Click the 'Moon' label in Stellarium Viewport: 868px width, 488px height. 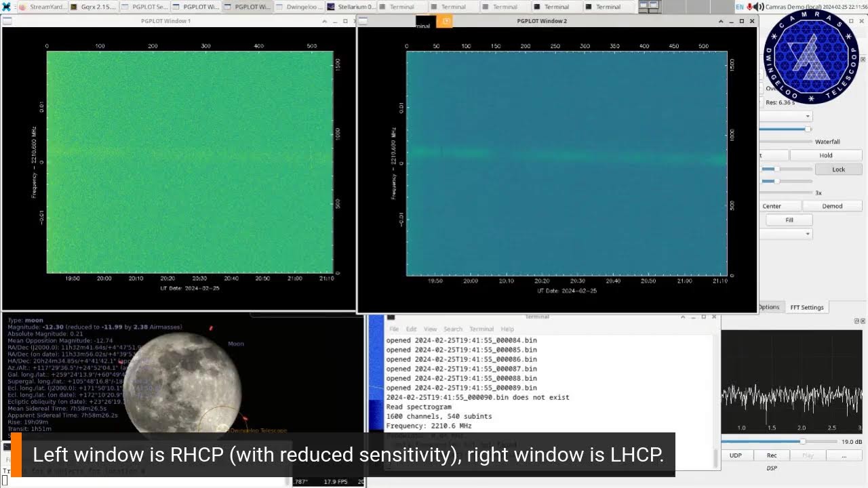tap(235, 344)
